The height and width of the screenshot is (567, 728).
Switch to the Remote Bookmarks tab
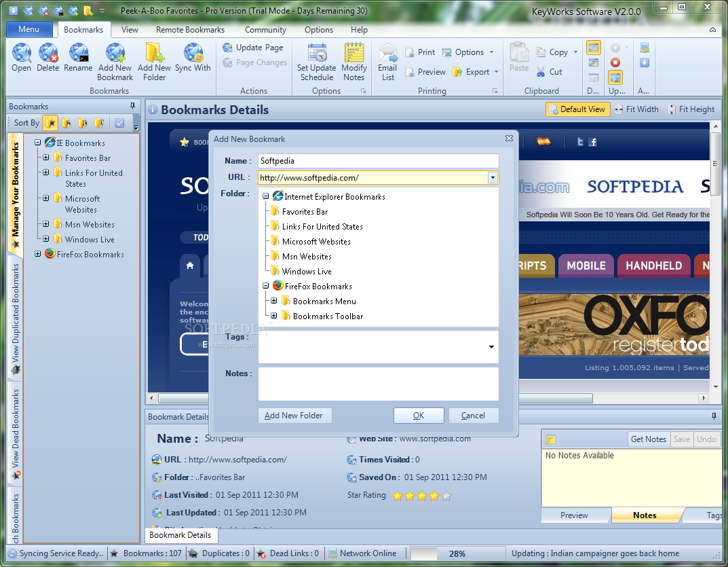[190, 30]
